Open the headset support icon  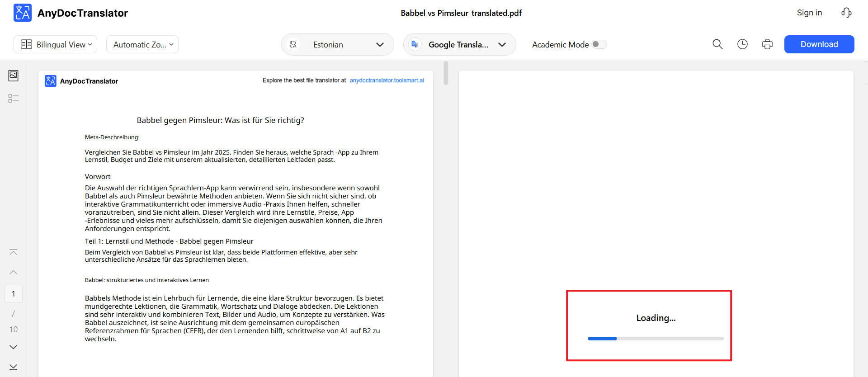(846, 13)
